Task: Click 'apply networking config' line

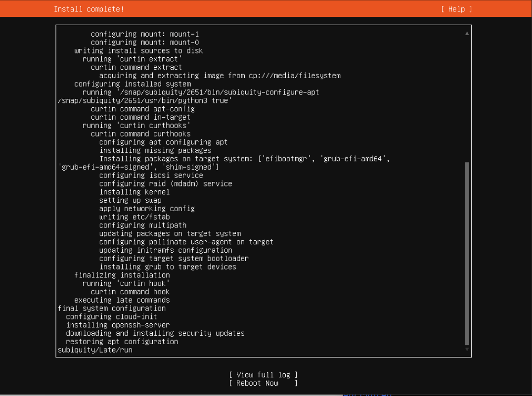Action: tap(147, 209)
